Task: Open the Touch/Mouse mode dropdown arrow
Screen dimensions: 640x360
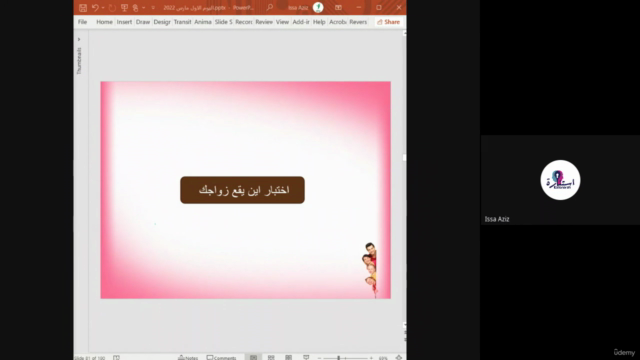Action: point(143,8)
